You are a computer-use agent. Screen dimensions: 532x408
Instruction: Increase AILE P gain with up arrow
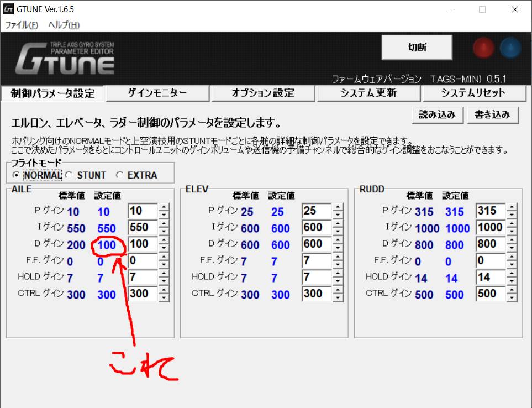coord(164,207)
